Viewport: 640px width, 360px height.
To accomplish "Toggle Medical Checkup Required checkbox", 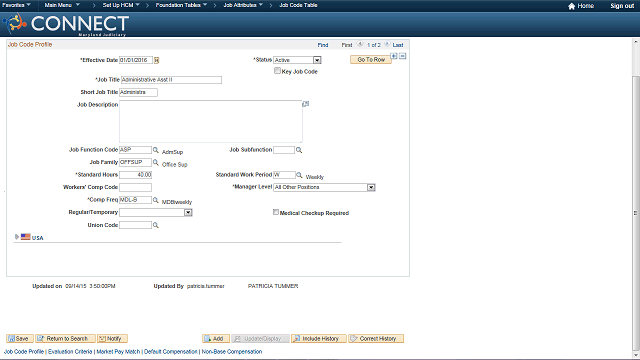I will pyautogui.click(x=276, y=212).
